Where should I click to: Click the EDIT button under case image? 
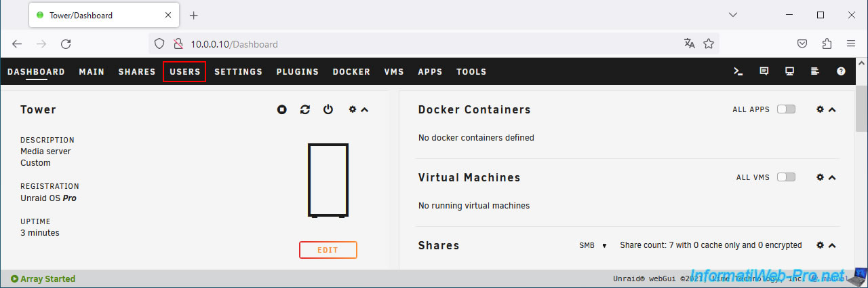pyautogui.click(x=328, y=250)
